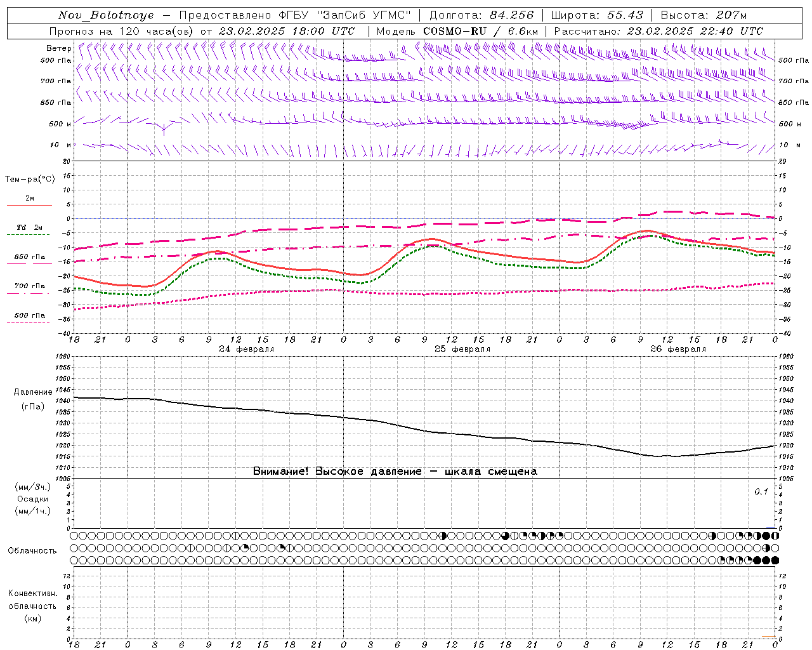Image resolution: width=812 pixels, height=650 pixels.
Task: Select the provider text ФГБУ "ЗапСиб УГМС"
Action: click(344, 15)
